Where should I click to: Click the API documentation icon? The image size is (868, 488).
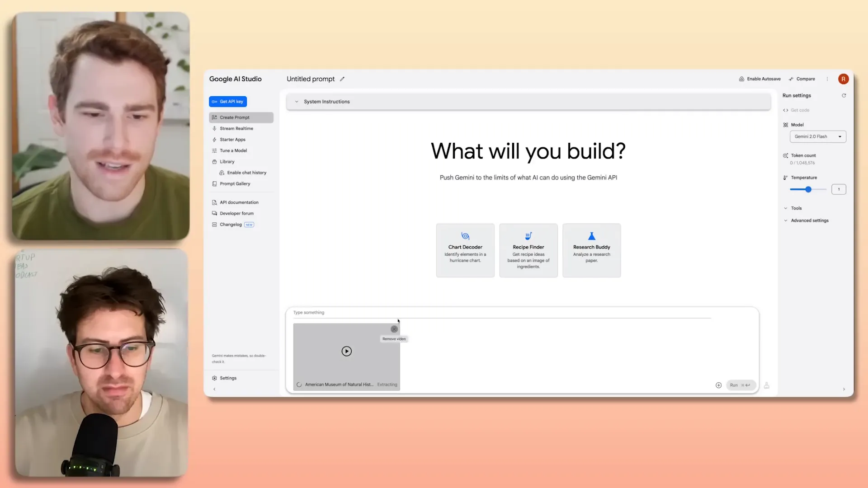[214, 202]
